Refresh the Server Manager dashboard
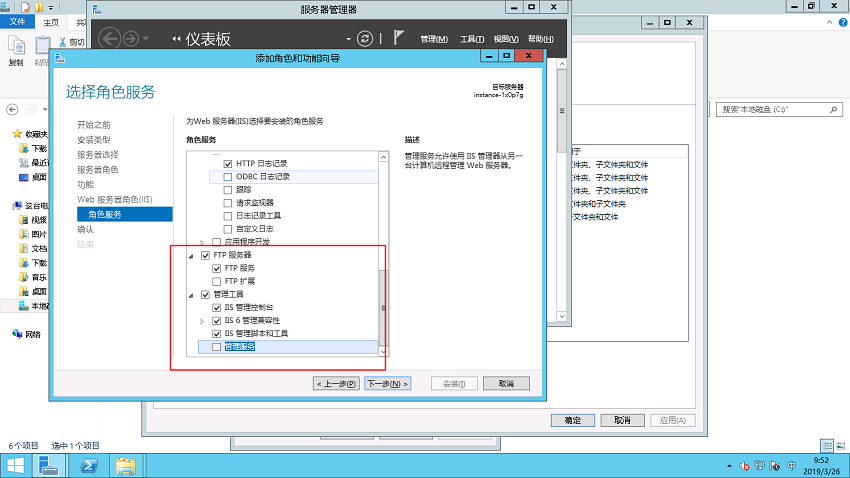The width and height of the screenshot is (850, 478). 365,38
